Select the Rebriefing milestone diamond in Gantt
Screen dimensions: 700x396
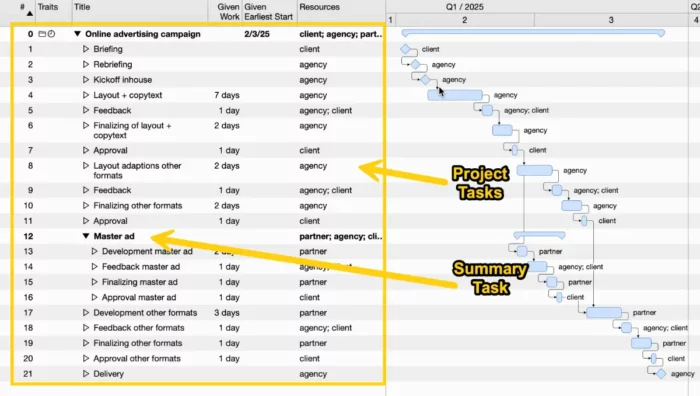pyautogui.click(x=415, y=64)
